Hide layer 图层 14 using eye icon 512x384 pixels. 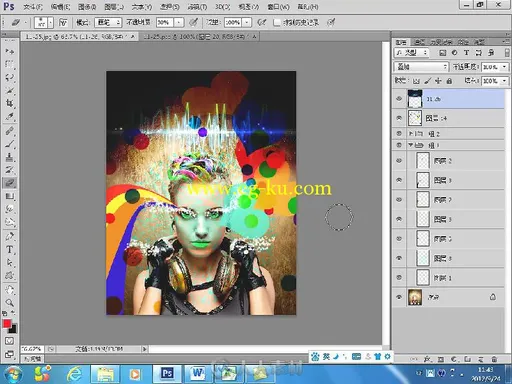click(x=399, y=118)
